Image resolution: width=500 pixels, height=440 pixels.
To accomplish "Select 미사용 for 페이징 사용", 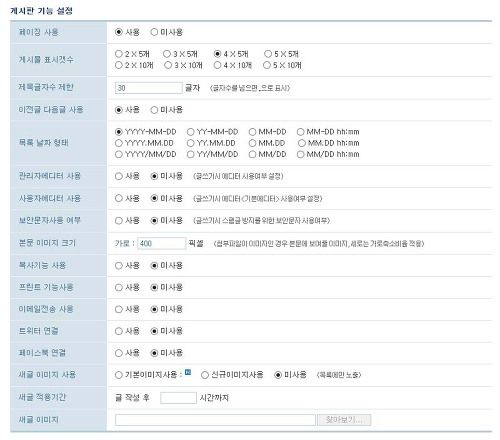I will coord(154,32).
